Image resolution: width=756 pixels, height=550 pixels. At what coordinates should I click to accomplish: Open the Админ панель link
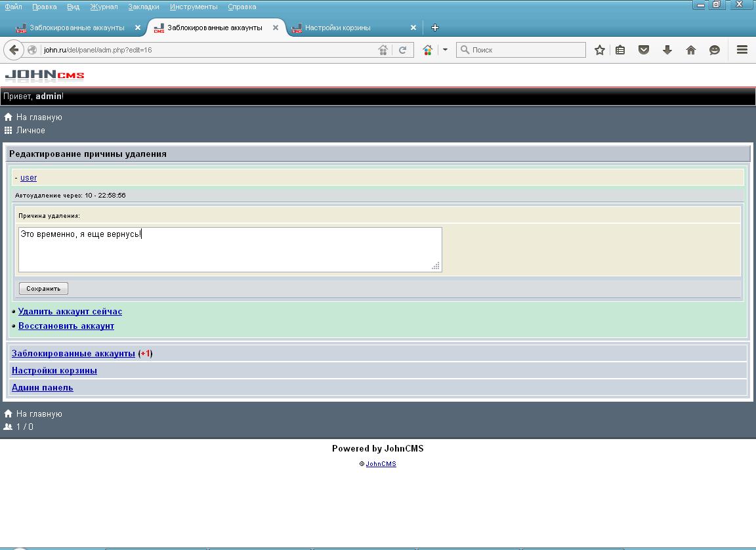pos(43,388)
